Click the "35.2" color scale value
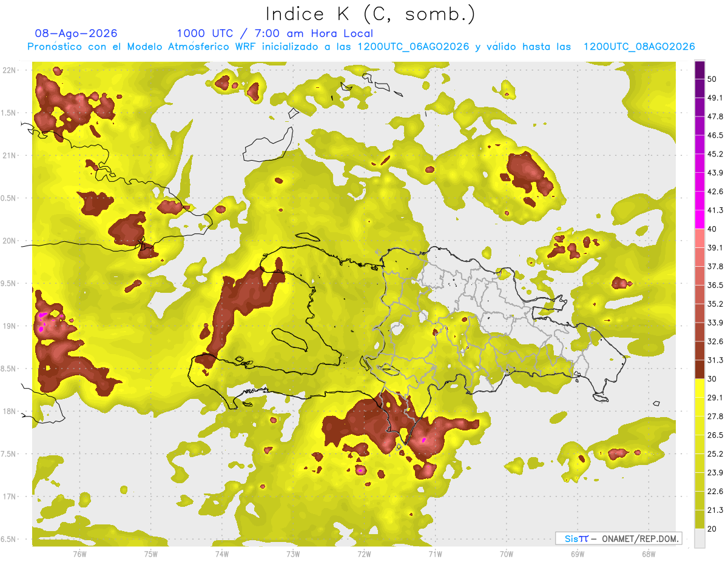 click(715, 304)
